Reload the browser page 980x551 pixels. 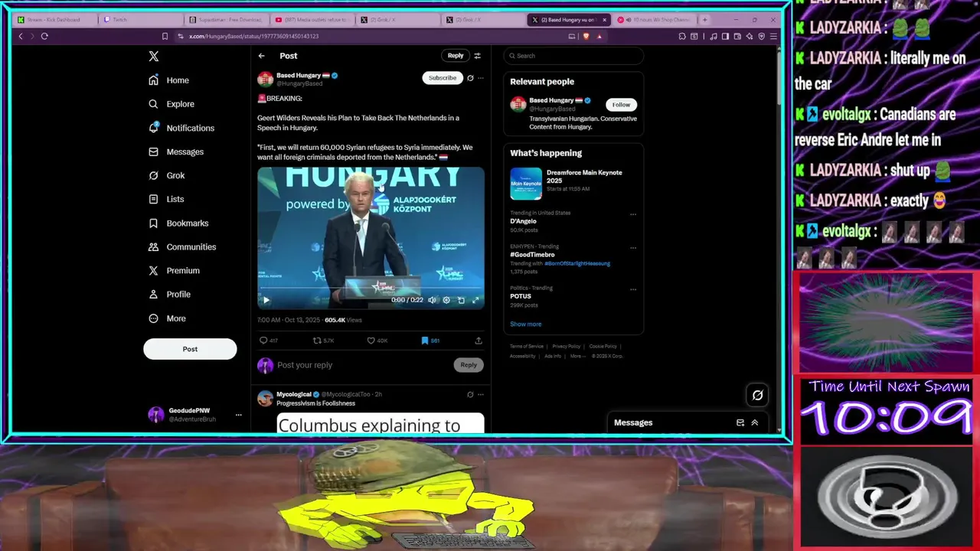tap(44, 36)
